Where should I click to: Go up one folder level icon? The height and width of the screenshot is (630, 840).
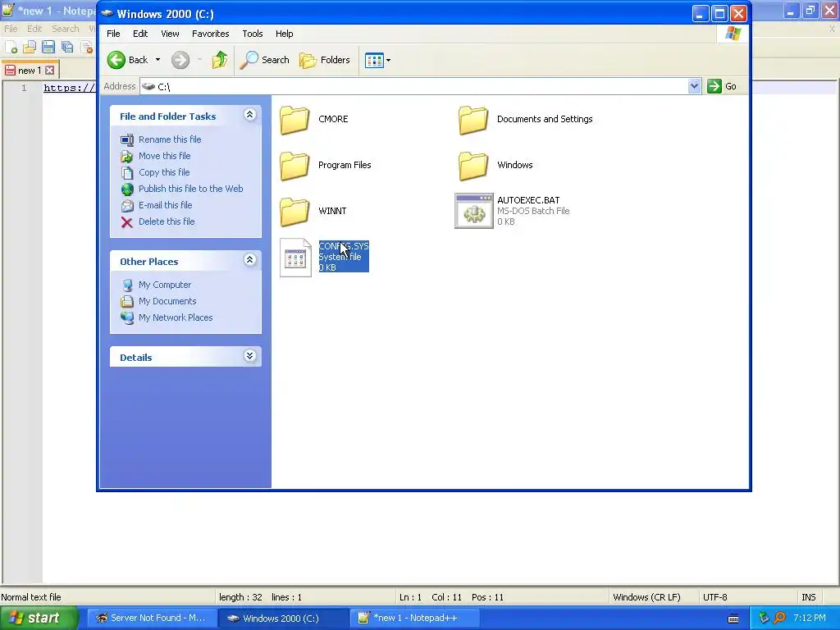[x=220, y=60]
